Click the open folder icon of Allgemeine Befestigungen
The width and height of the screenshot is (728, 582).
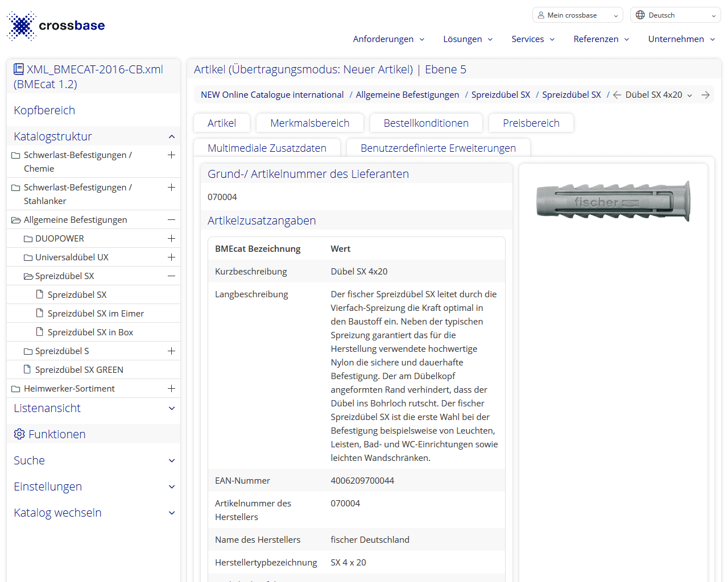(16, 220)
